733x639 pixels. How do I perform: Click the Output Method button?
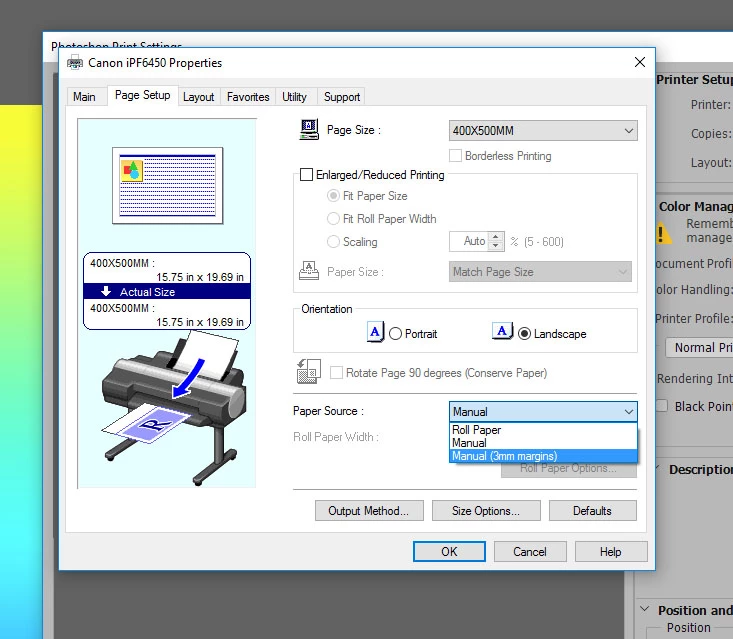pos(369,510)
